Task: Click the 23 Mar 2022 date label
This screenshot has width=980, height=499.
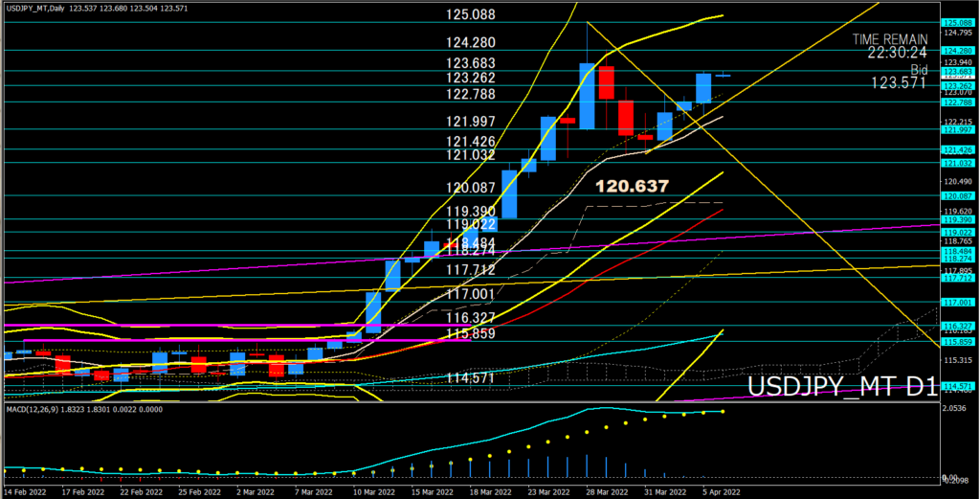Action: [x=548, y=492]
